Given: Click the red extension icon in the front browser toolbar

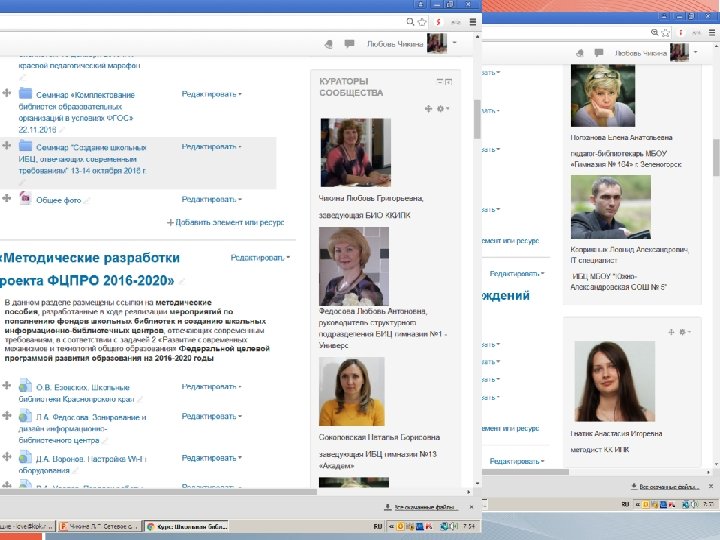Looking at the screenshot, I should click(439, 22).
